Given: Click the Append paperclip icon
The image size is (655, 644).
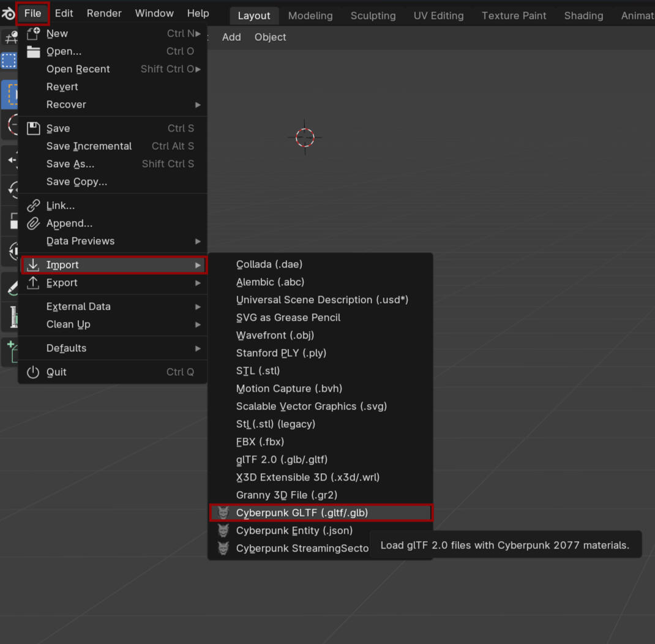Looking at the screenshot, I should tap(33, 223).
